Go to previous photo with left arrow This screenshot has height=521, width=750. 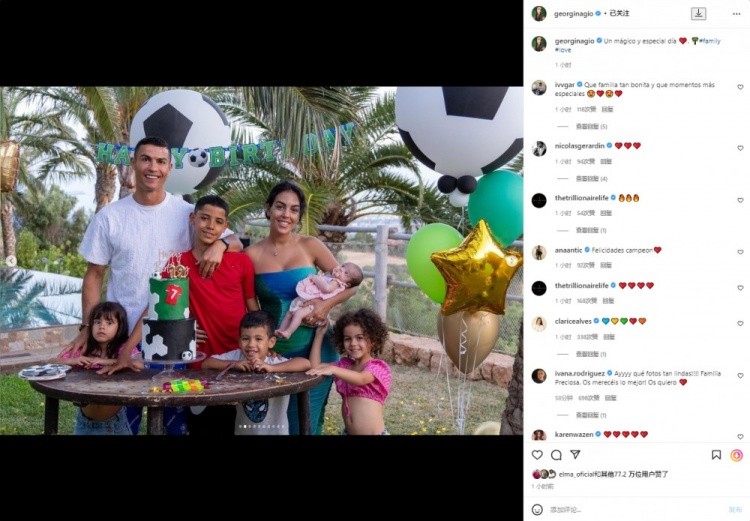(11, 260)
